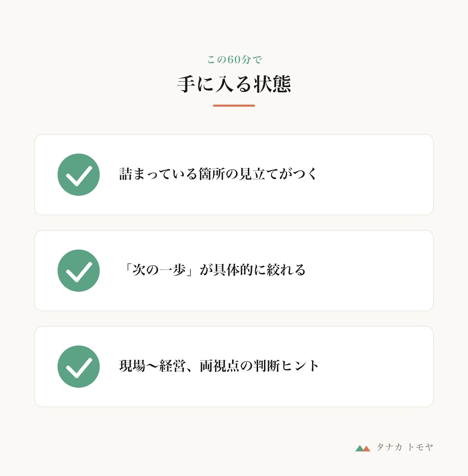Click the green checkmark beside 現場〜経営
This screenshot has width=468, height=476.
coord(79,367)
